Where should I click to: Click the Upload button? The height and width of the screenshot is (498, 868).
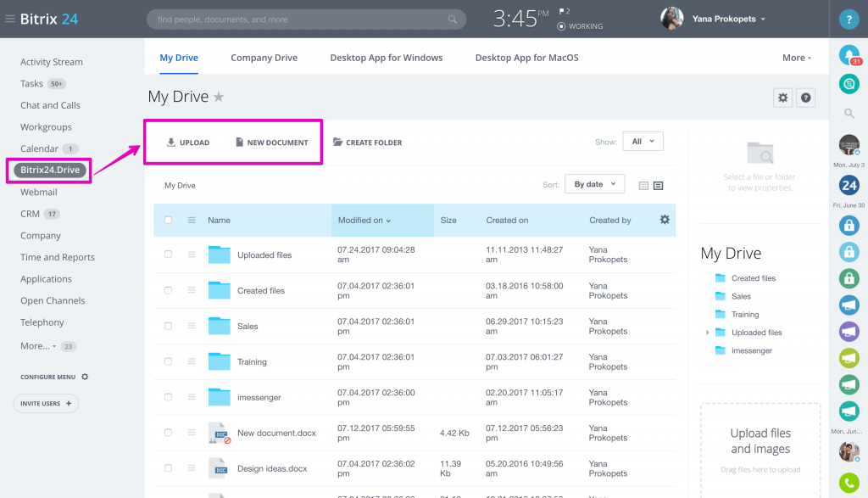188,143
